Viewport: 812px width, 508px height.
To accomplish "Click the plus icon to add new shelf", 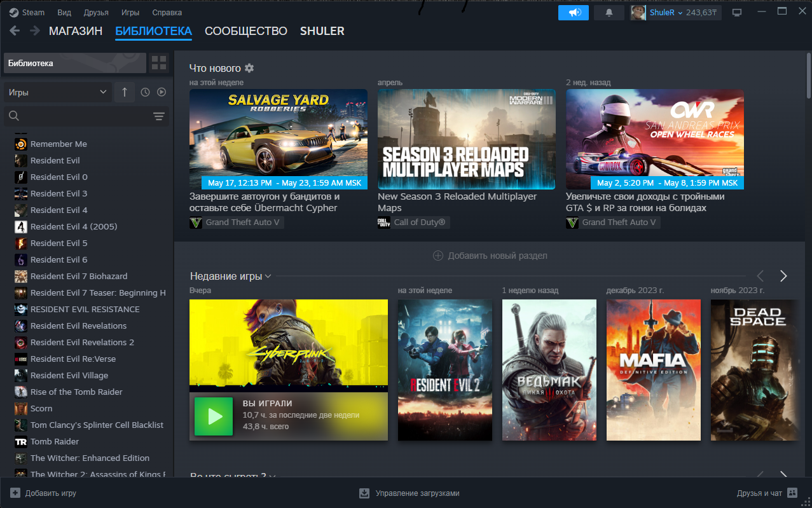I will coord(437,256).
